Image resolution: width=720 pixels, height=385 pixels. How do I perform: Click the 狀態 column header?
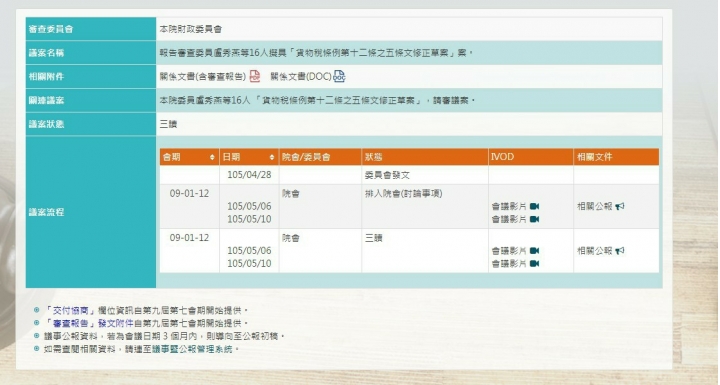[x=425, y=157]
